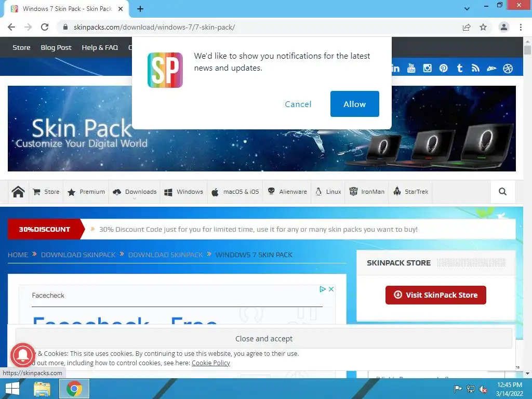The height and width of the screenshot is (399, 532).
Task: Expand the Downloads navigation dropdown
Action: tap(135, 192)
